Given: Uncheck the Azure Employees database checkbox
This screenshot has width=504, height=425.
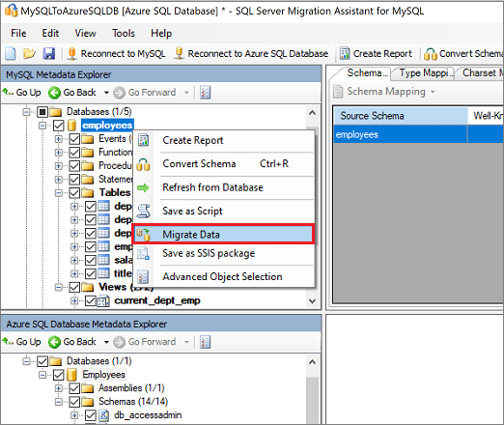Looking at the screenshot, I should (x=58, y=375).
